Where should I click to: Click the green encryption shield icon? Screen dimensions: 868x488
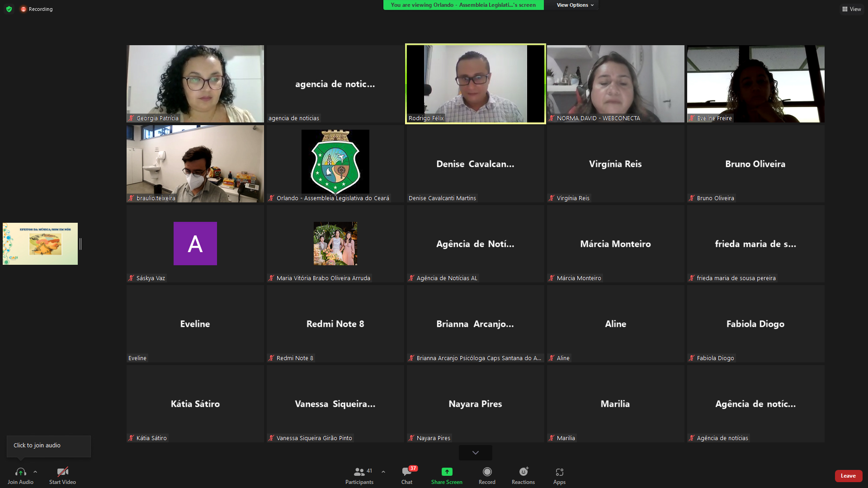click(9, 9)
